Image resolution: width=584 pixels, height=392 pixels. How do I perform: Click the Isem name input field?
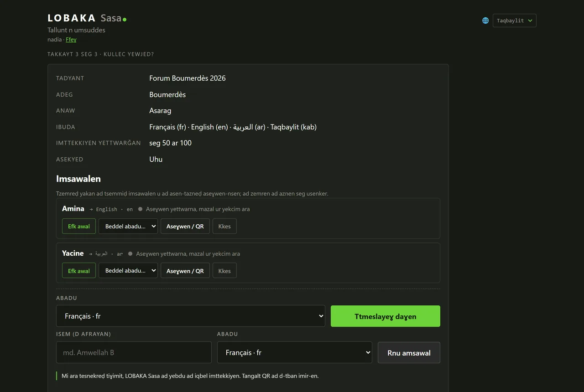tap(134, 352)
